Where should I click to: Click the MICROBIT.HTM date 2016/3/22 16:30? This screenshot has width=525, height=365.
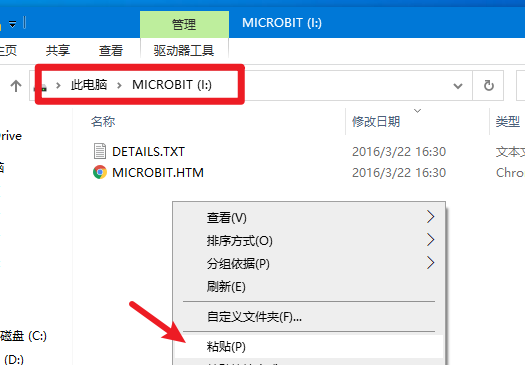coord(399,173)
